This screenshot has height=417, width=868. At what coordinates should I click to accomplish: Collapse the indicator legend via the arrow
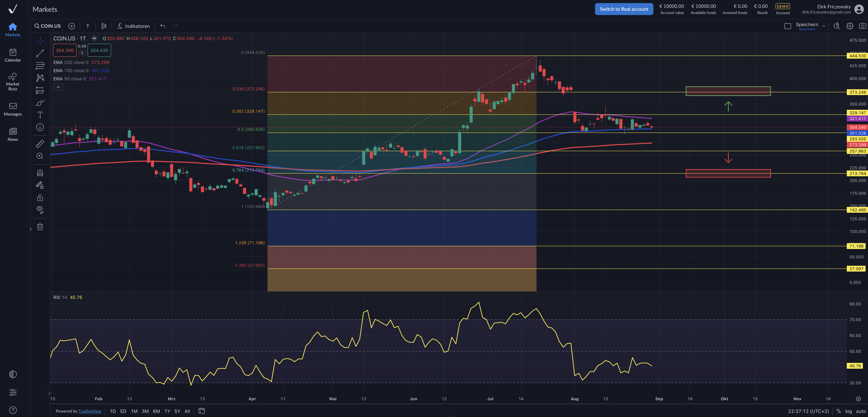point(58,87)
